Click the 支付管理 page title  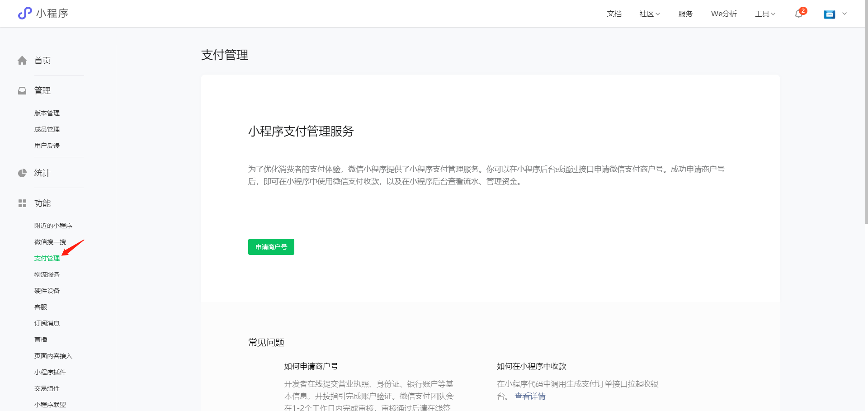tap(225, 55)
